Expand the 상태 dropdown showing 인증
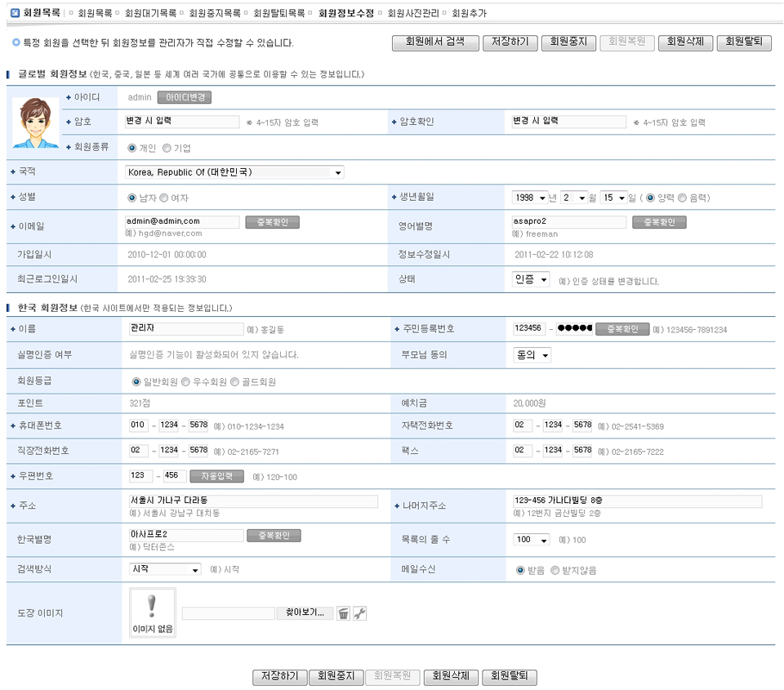Image resolution: width=784 pixels, height=690 pixels. coord(531,279)
